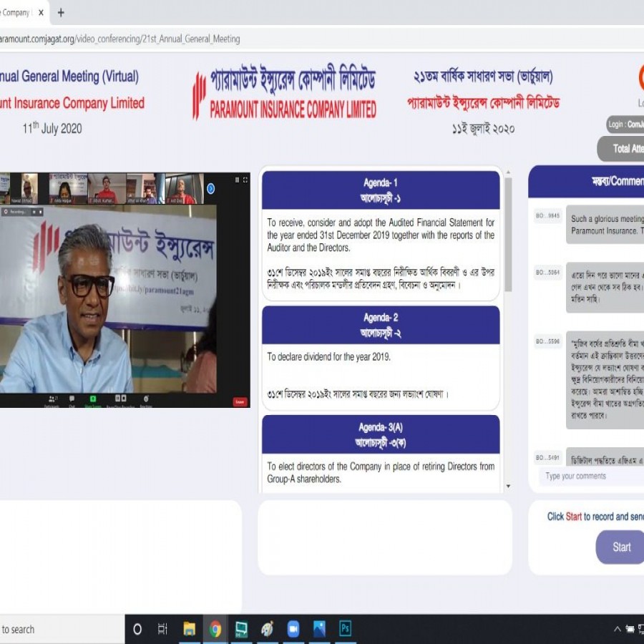The image size is (644, 644).
Task: Select the comment from BO...5064
Action: coord(605,287)
